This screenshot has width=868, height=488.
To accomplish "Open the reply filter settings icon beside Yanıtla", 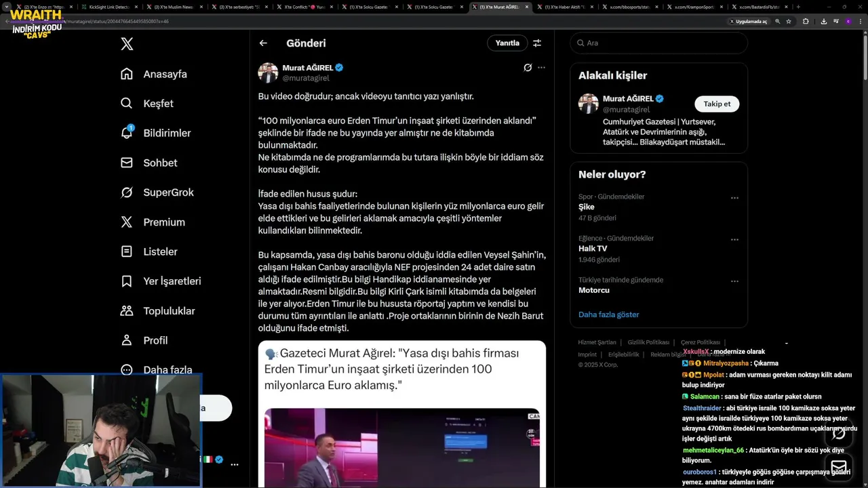I will pyautogui.click(x=537, y=43).
